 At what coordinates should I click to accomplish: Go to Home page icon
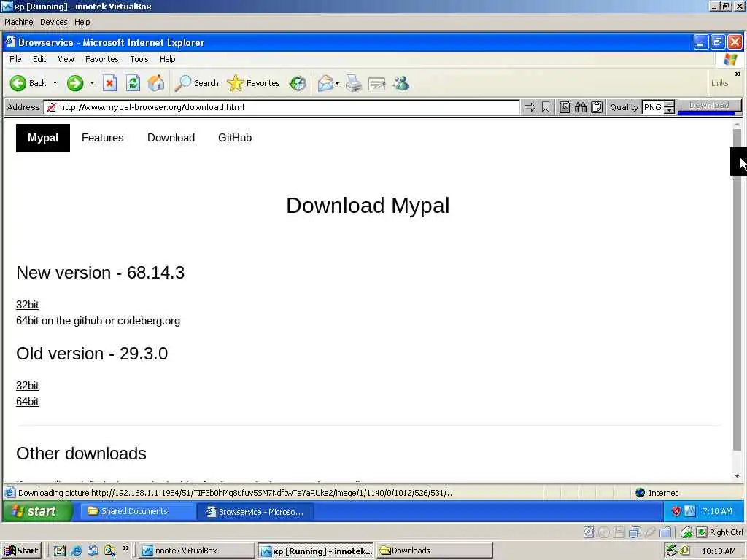156,83
